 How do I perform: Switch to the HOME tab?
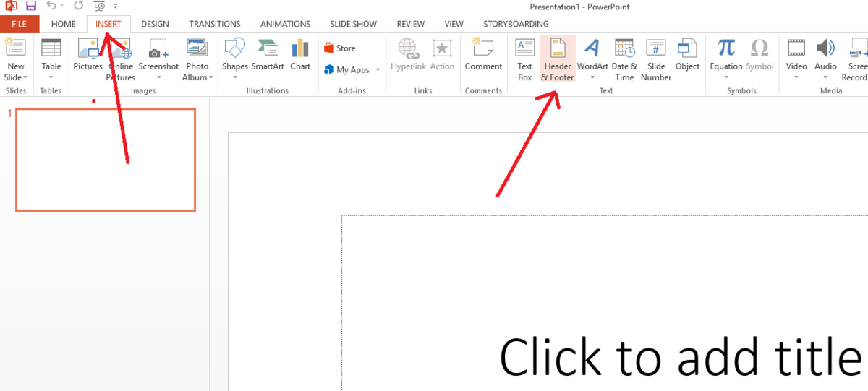click(63, 24)
